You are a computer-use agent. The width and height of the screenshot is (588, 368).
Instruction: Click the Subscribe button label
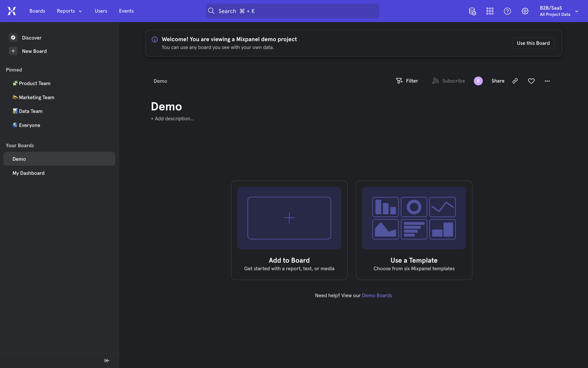[453, 81]
